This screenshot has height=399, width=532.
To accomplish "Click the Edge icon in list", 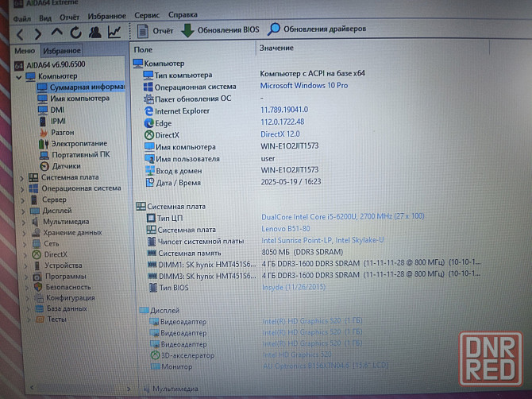I will pyautogui.click(x=148, y=123).
